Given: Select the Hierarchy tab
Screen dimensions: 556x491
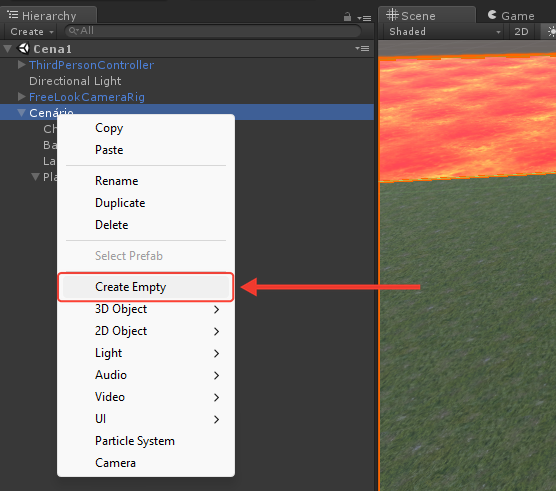Looking at the screenshot, I should click(x=48, y=16).
